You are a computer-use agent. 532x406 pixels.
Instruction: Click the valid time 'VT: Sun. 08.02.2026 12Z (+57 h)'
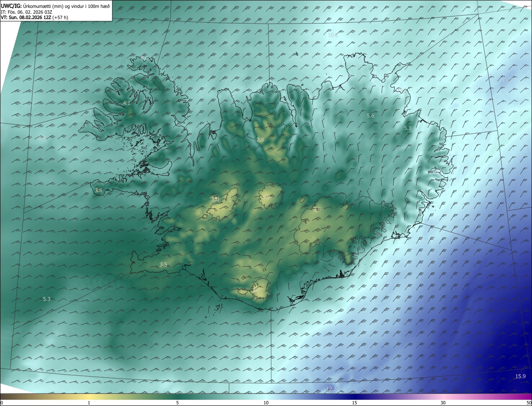click(34, 17)
